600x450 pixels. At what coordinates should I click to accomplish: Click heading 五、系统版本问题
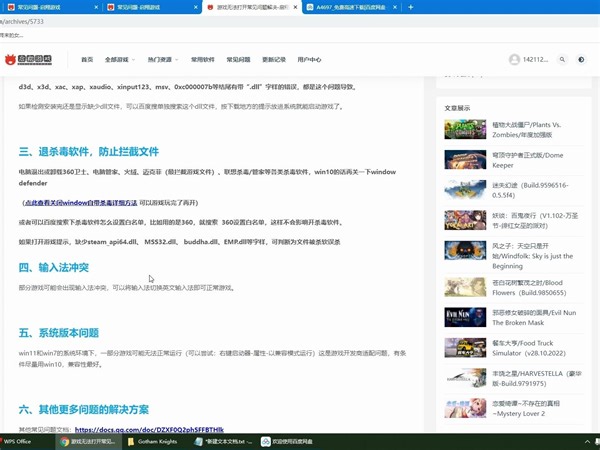[59, 333]
